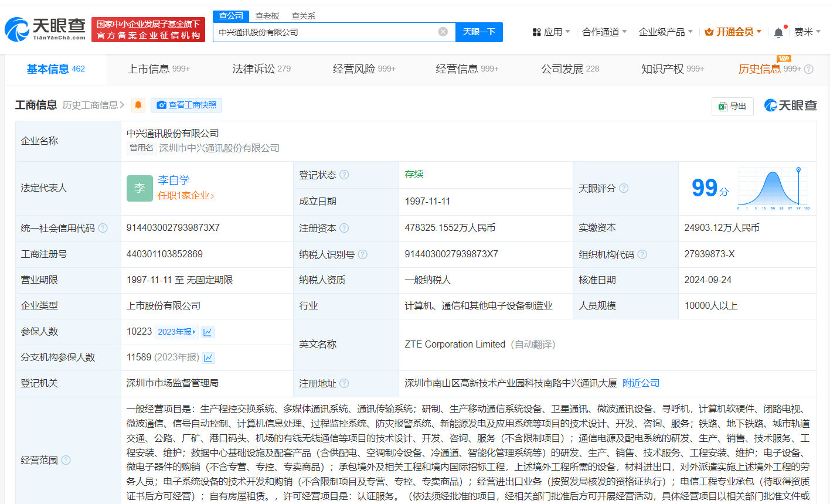Switch to the 法律诉讼 tab
The width and height of the screenshot is (830, 504).
[x=261, y=69]
